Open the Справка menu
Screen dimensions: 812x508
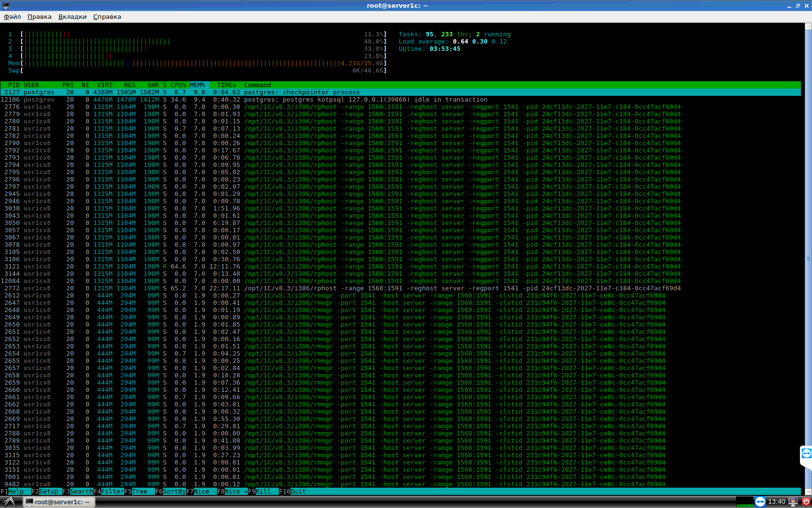(107, 16)
